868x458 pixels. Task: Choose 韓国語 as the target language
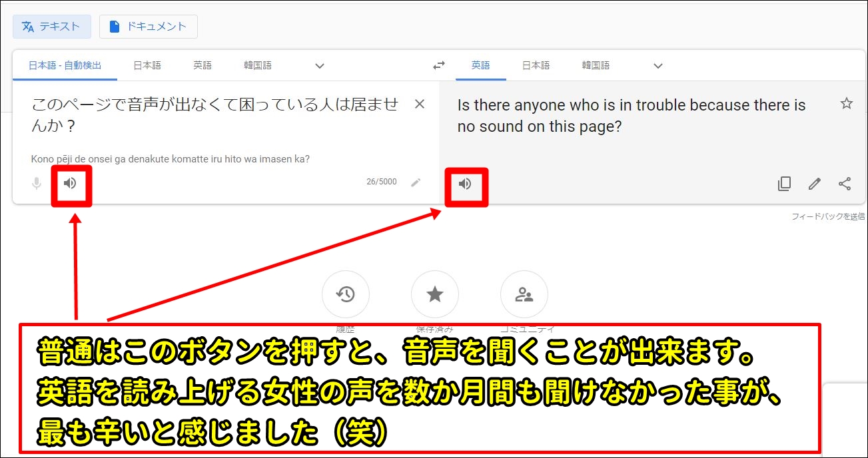coord(596,65)
